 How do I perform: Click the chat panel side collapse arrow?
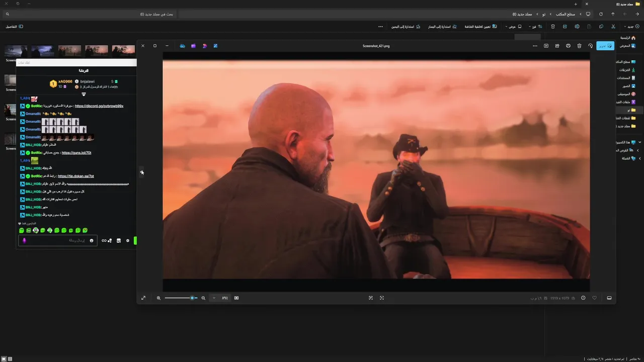click(x=141, y=172)
